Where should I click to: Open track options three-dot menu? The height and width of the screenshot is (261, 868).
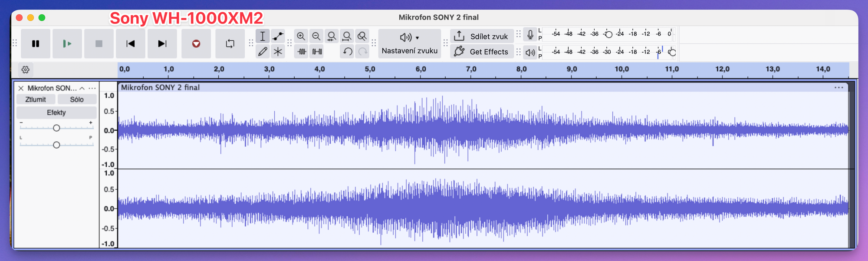point(92,88)
